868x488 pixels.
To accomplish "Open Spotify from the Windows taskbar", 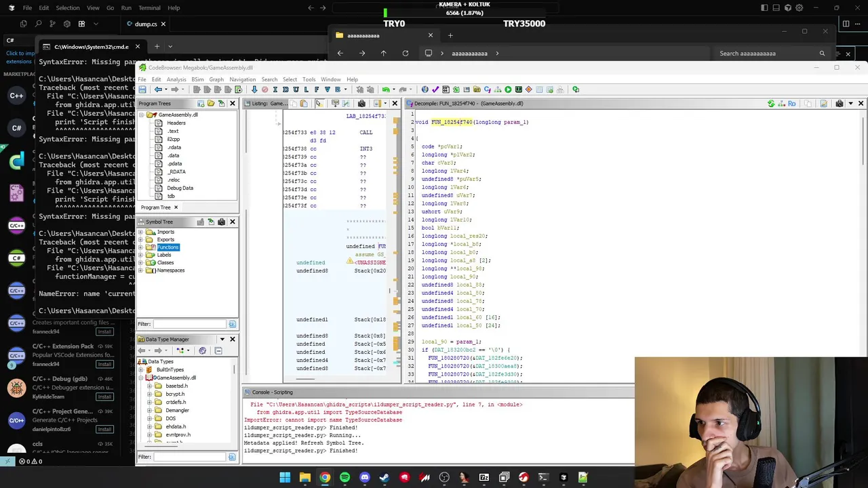I will click(344, 477).
